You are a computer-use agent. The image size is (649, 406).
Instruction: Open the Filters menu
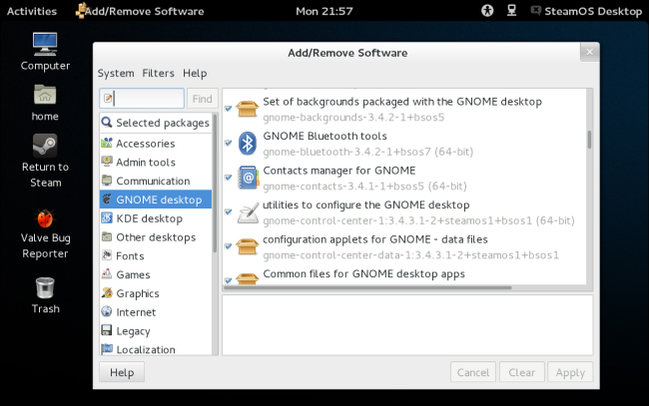pos(158,73)
